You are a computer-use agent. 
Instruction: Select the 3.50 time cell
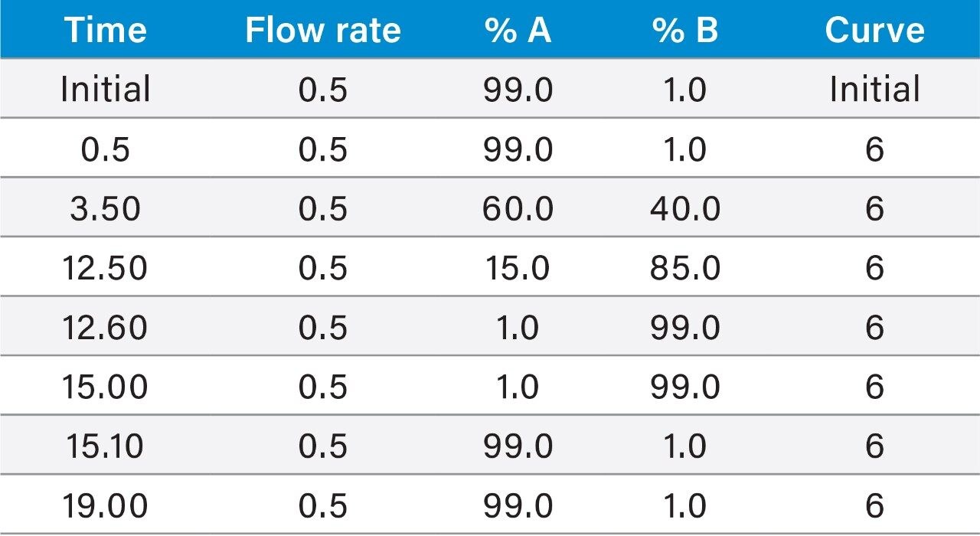coord(105,208)
